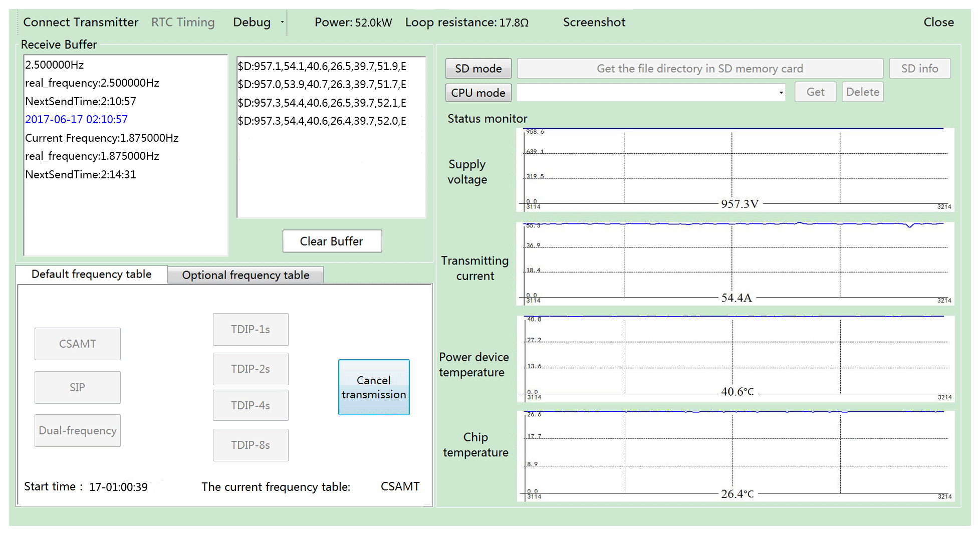Image resolution: width=980 pixels, height=535 pixels.
Task: Click the RTC Timing menu item
Action: tap(183, 23)
